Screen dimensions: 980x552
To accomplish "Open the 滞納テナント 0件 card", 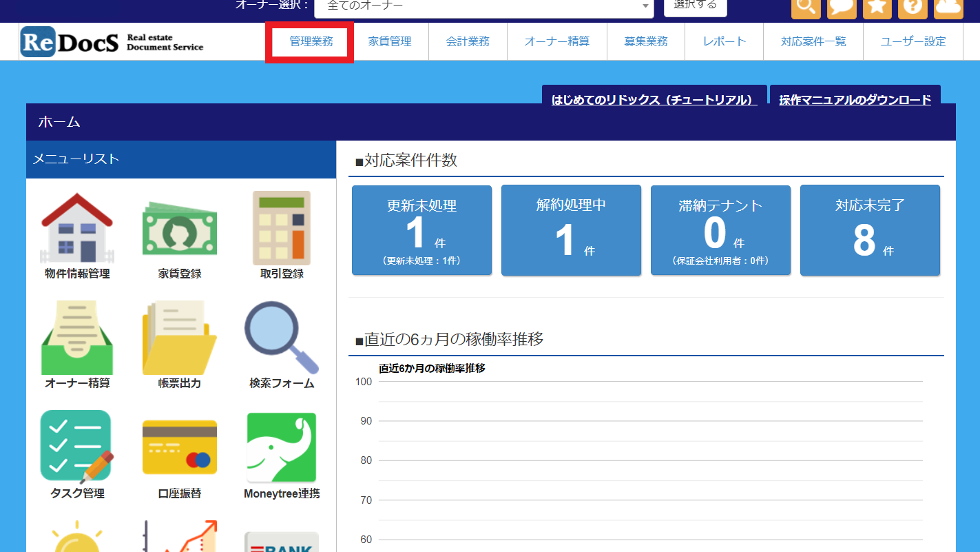I will click(x=721, y=230).
